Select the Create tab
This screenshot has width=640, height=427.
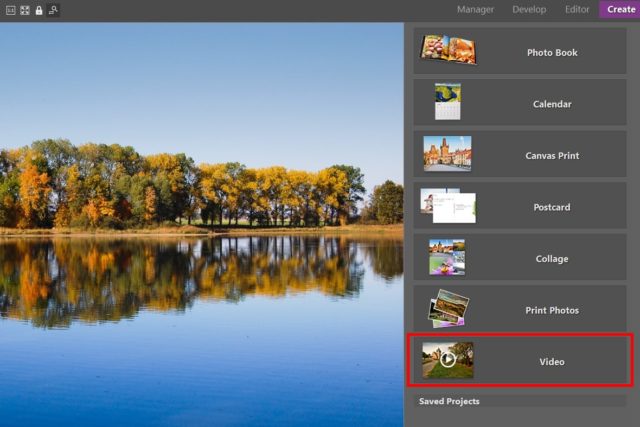(x=620, y=9)
